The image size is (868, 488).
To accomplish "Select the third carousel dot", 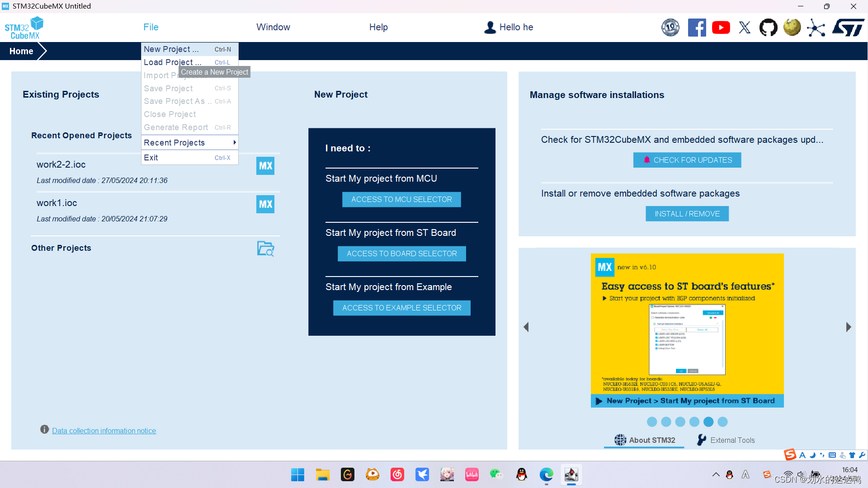I will [680, 422].
